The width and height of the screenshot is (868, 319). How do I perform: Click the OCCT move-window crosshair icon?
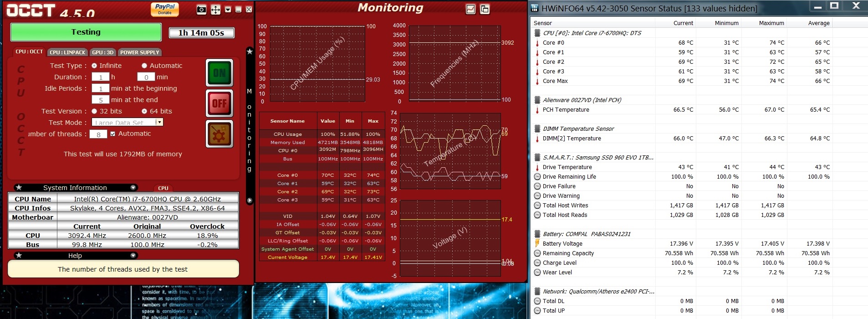pos(215,9)
